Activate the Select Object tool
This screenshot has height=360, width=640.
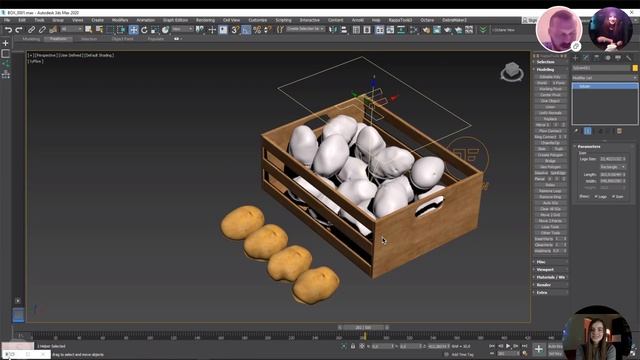[88, 29]
